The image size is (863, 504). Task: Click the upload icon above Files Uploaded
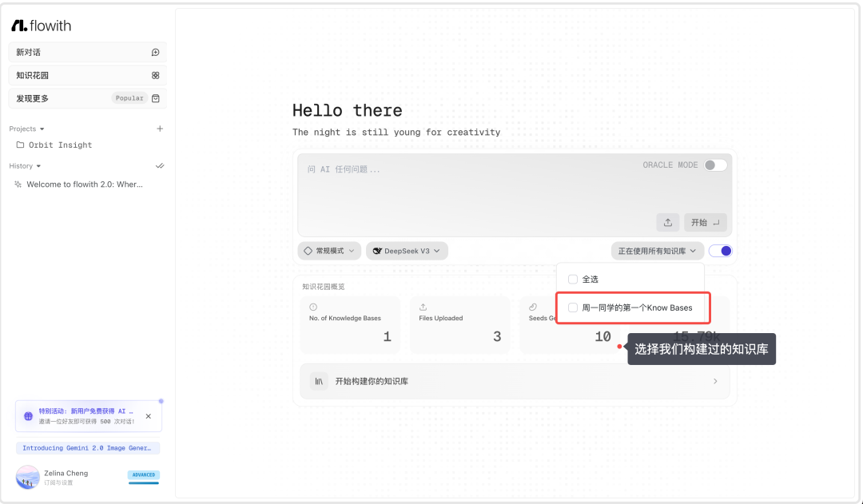pos(423,307)
